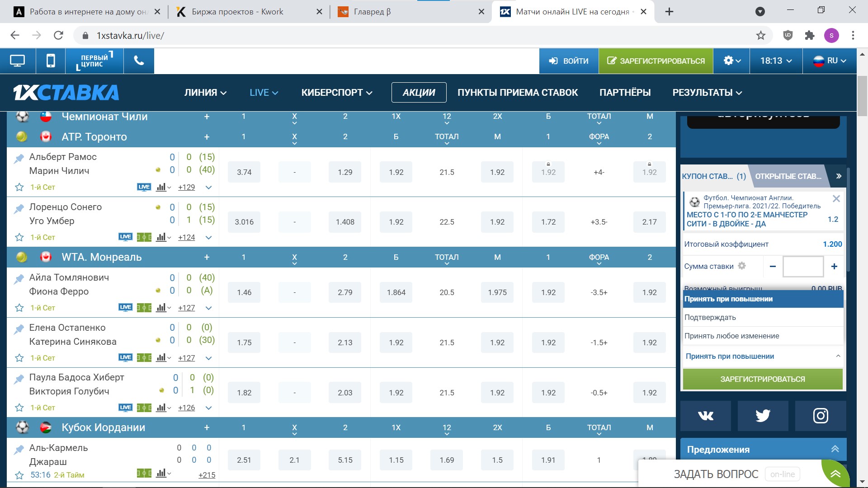Open the РЕЗУЛЬТАТЫ dropdown menu
Image resolution: width=868 pixels, height=488 pixels.
pos(707,93)
